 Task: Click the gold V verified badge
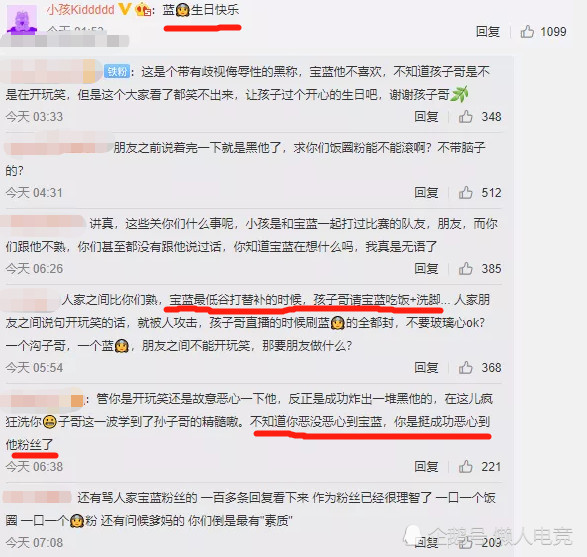(125, 9)
